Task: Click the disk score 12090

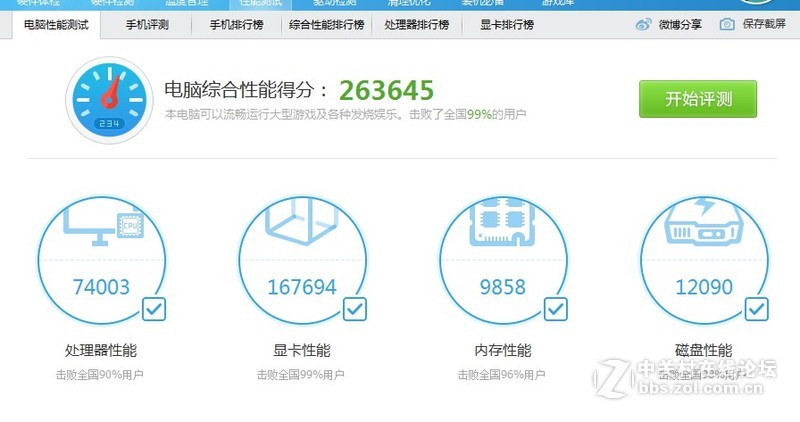Action: click(x=704, y=287)
